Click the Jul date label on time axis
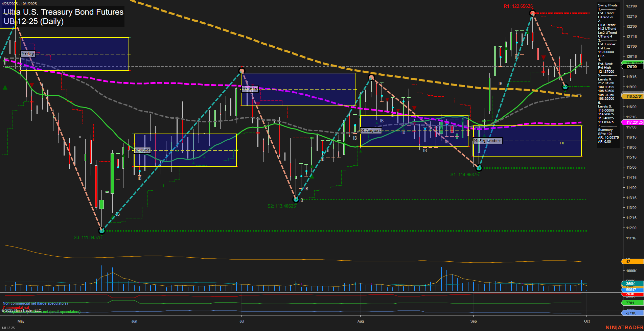This screenshot has width=644, height=331. 241,321
